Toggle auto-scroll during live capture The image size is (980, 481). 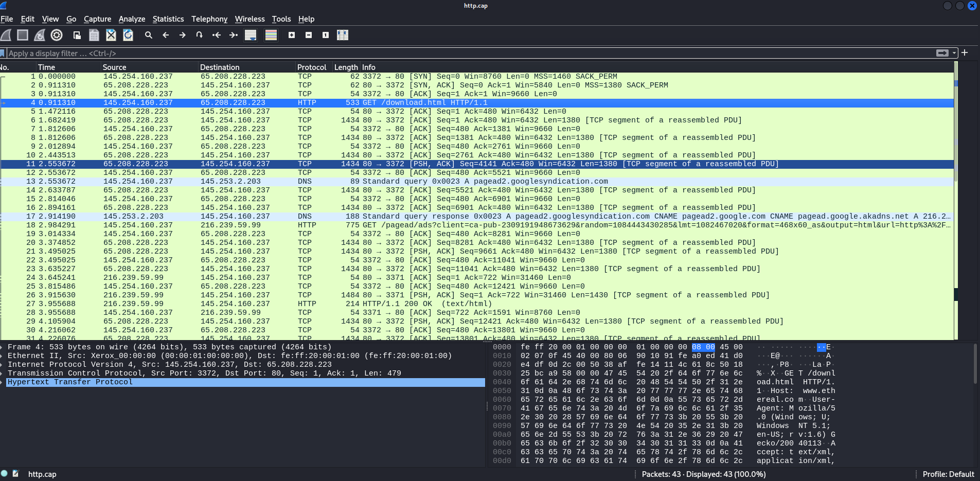coord(251,35)
